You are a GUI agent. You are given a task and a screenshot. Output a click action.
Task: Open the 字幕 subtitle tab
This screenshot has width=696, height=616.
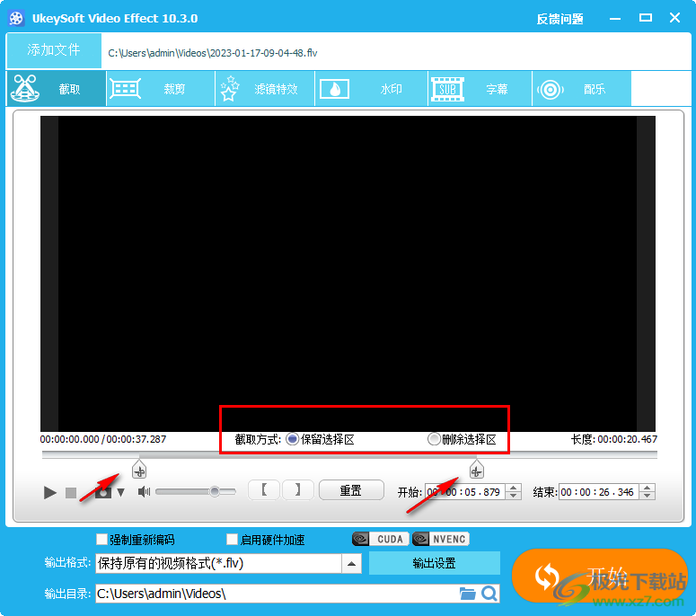coord(480,89)
